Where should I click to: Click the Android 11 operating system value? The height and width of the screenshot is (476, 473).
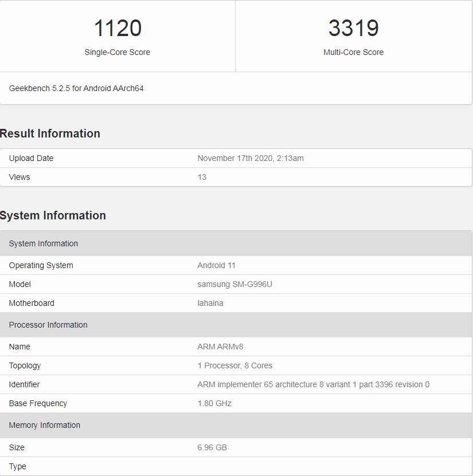click(216, 265)
